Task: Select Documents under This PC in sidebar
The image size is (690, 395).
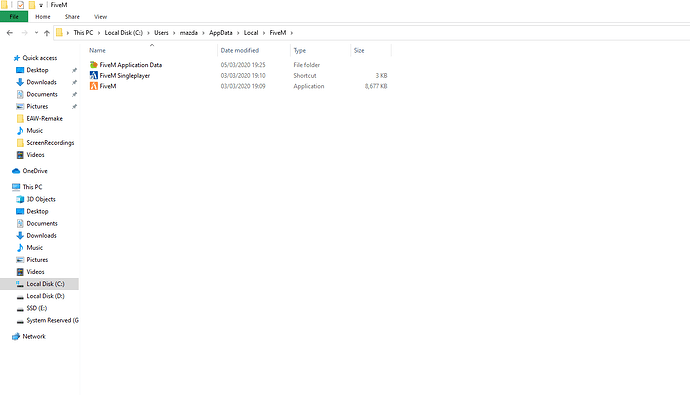Action: coord(42,223)
